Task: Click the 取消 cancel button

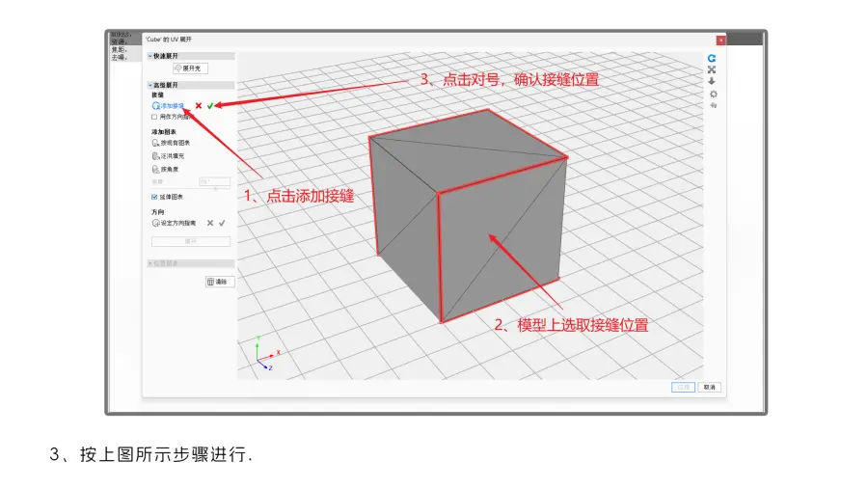Action: click(710, 388)
